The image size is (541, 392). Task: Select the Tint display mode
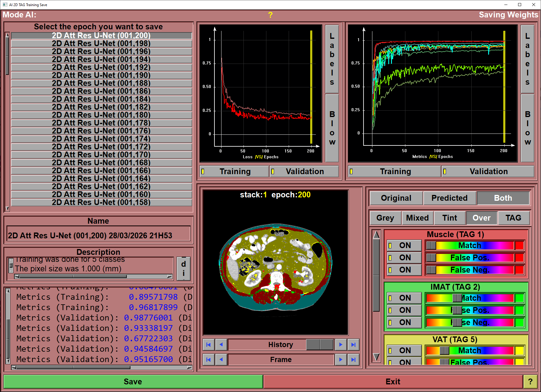pos(450,218)
